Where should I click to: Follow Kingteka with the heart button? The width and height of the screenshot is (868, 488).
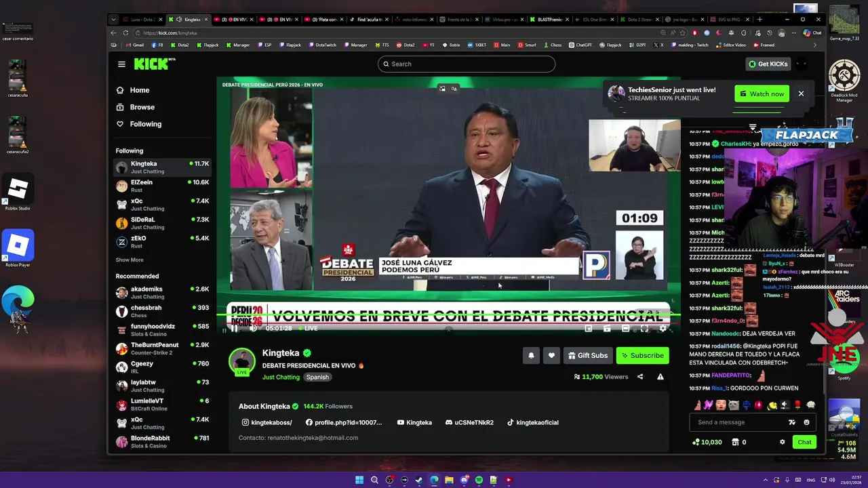(551, 355)
